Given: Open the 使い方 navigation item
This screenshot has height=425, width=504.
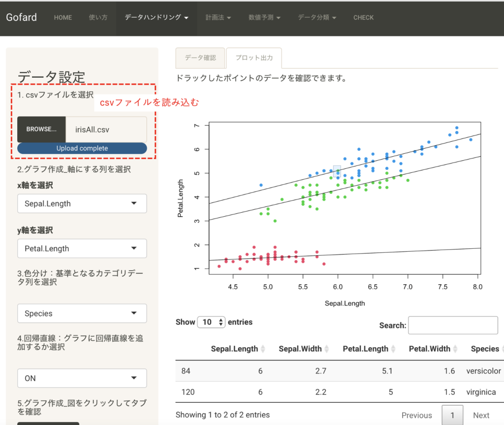Looking at the screenshot, I should click(98, 18).
